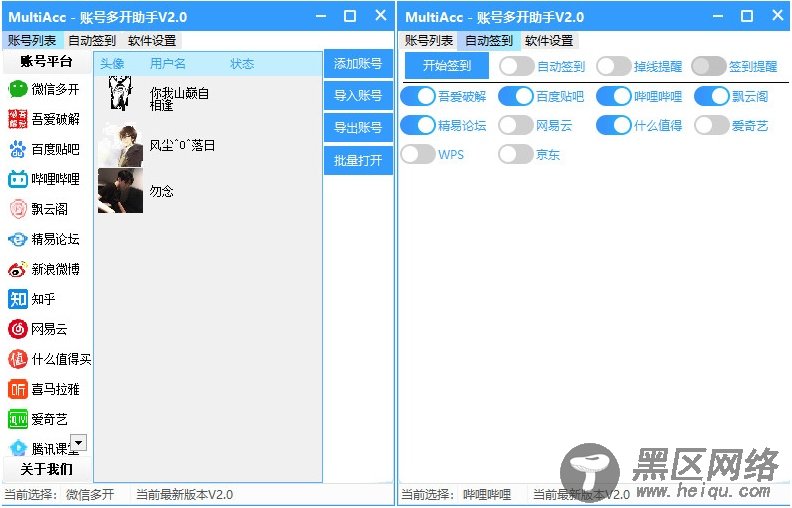Click the 账号平台 heading

pos(46,62)
